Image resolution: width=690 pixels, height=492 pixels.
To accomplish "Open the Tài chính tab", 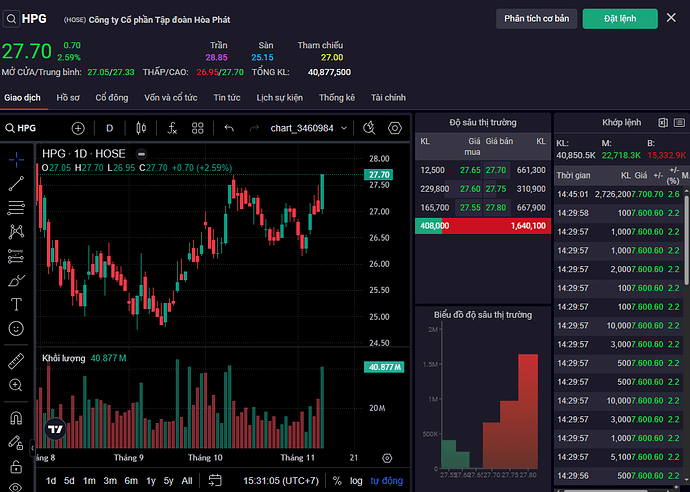I will click(389, 97).
